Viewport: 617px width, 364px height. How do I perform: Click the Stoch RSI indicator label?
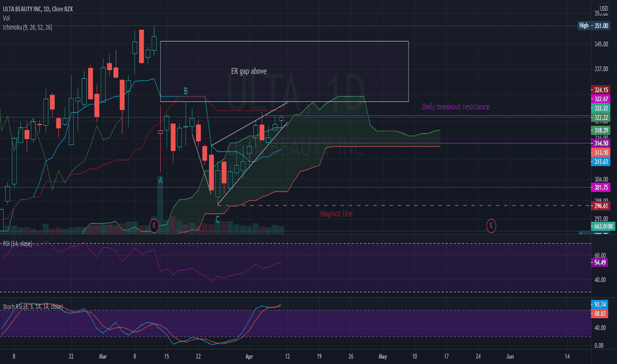32,306
